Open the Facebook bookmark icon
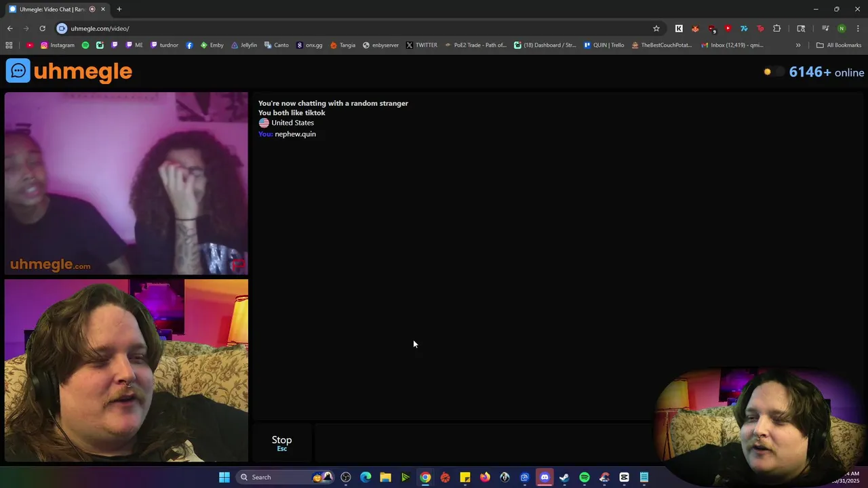Viewport: 868px width, 488px height. tap(189, 45)
